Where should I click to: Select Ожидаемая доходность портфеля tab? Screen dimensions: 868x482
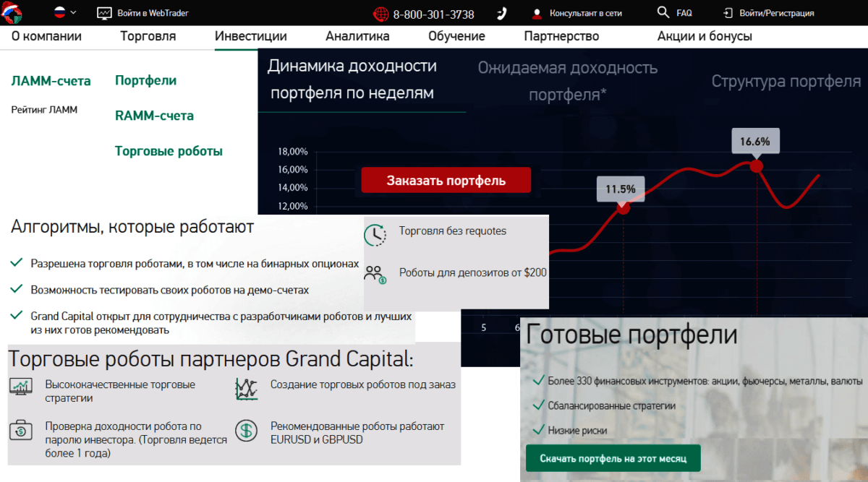click(567, 81)
